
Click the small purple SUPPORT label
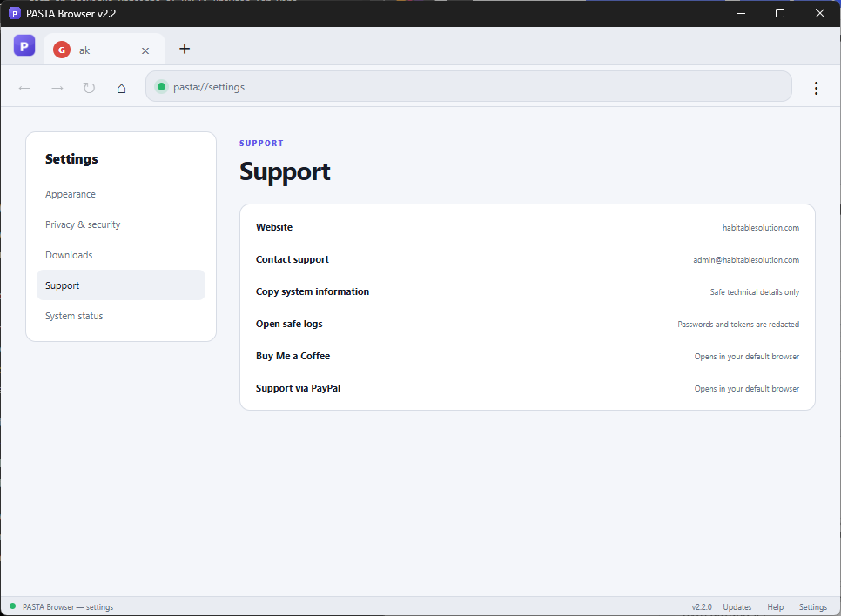261,144
